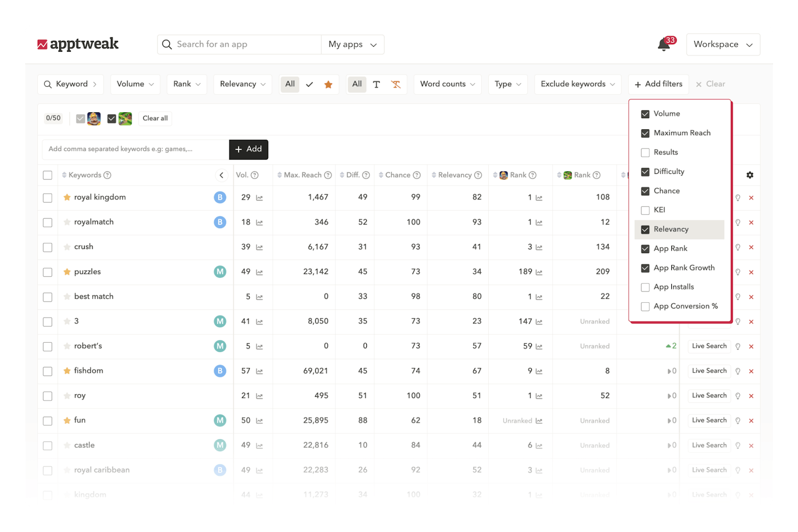This screenshot has width=798, height=532.
Task: Select the All tab in starred filter
Action: click(290, 84)
